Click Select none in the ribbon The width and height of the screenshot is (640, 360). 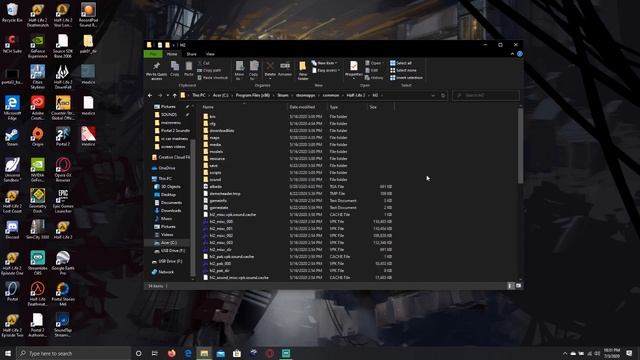click(x=403, y=70)
